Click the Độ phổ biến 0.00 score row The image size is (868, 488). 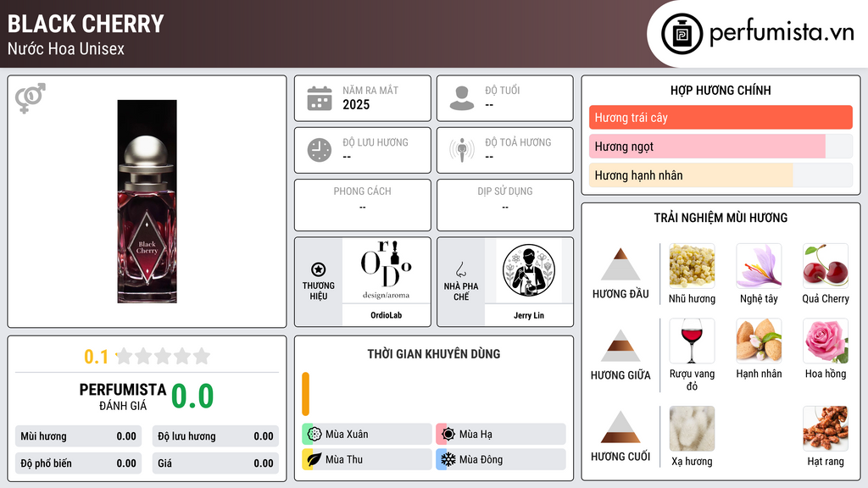pos(79,463)
